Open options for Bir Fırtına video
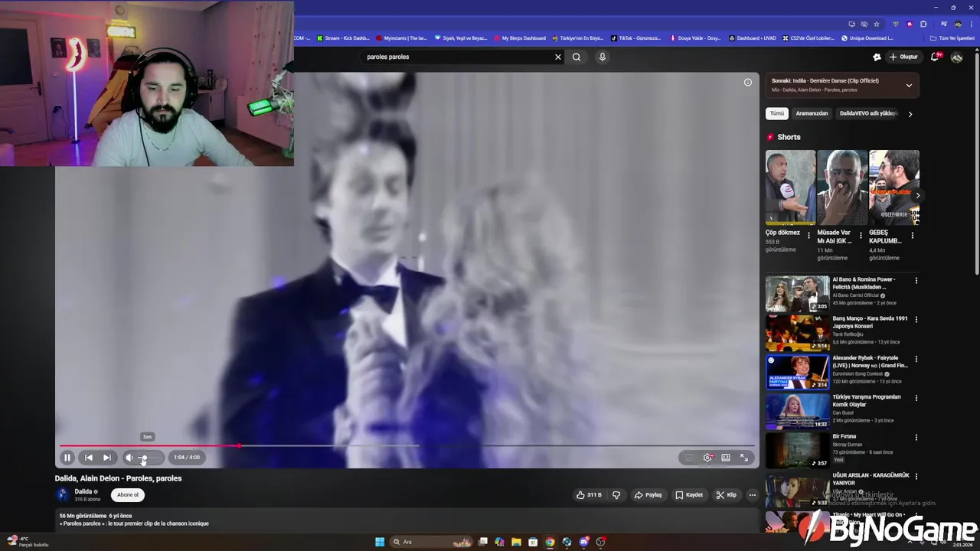This screenshot has width=980, height=551. click(916, 438)
